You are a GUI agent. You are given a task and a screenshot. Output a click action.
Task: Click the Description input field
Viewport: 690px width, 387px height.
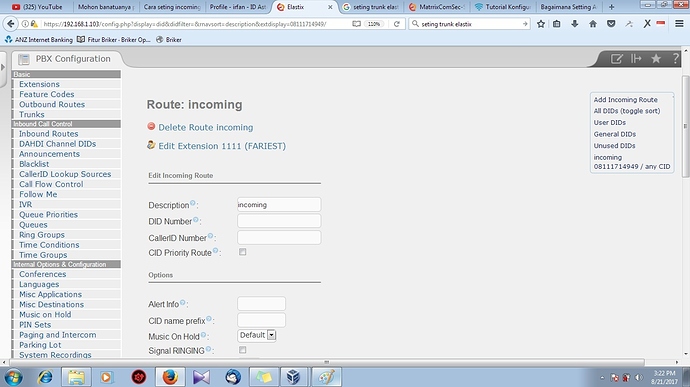click(x=279, y=205)
